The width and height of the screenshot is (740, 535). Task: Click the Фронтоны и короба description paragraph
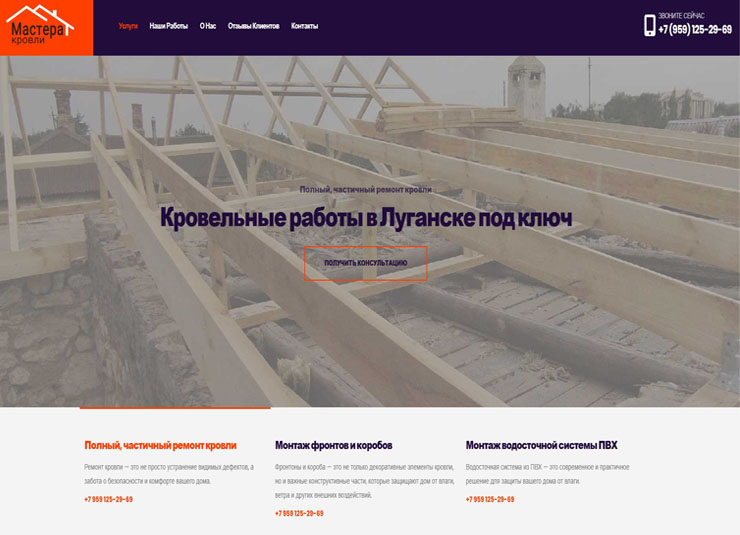(364, 481)
